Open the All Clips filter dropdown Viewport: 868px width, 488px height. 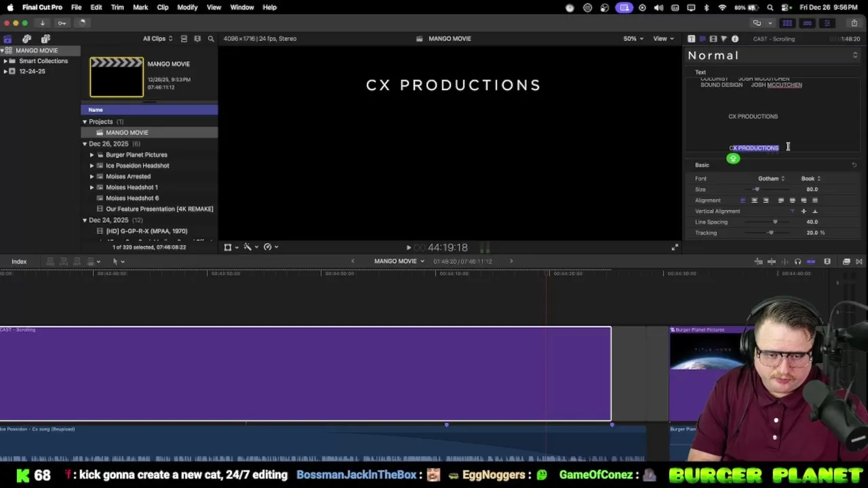[157, 39]
